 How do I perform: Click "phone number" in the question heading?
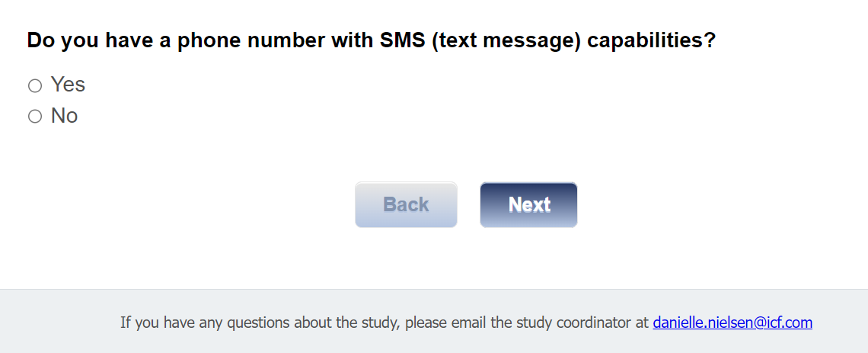(250, 40)
